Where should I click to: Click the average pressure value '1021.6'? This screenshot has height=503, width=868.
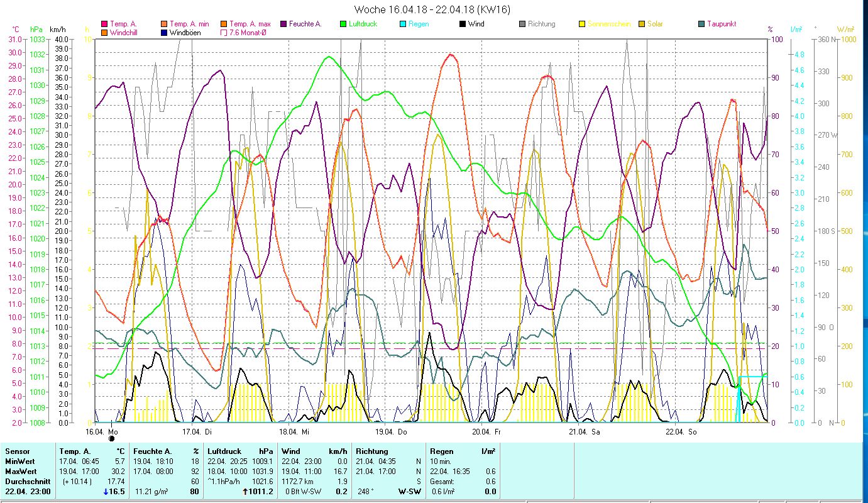[x=263, y=482]
